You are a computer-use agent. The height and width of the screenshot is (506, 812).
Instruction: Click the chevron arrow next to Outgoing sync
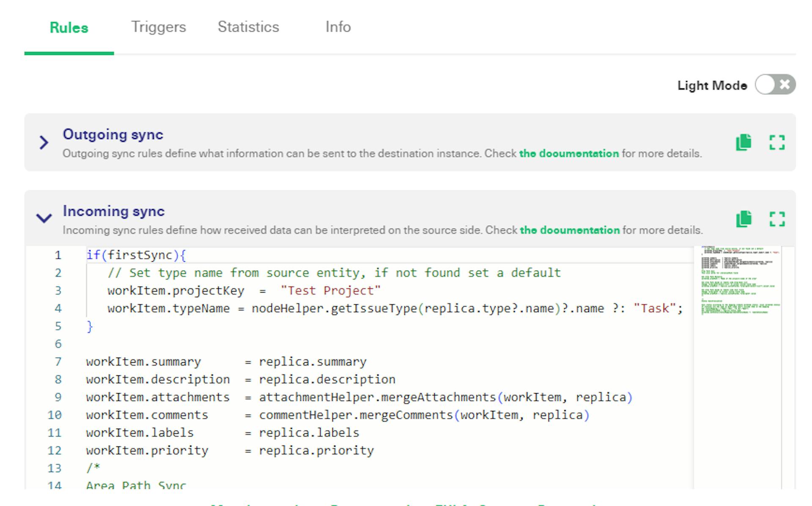coord(44,142)
